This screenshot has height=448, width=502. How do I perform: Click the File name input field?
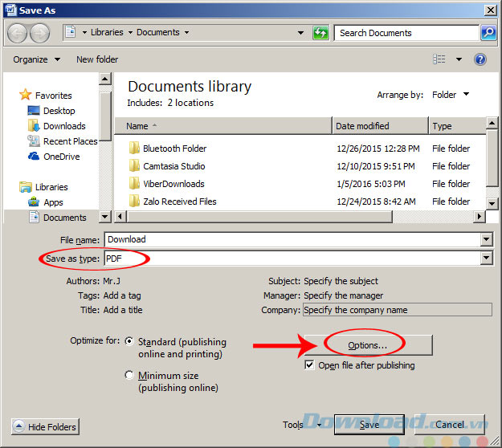[292, 239]
